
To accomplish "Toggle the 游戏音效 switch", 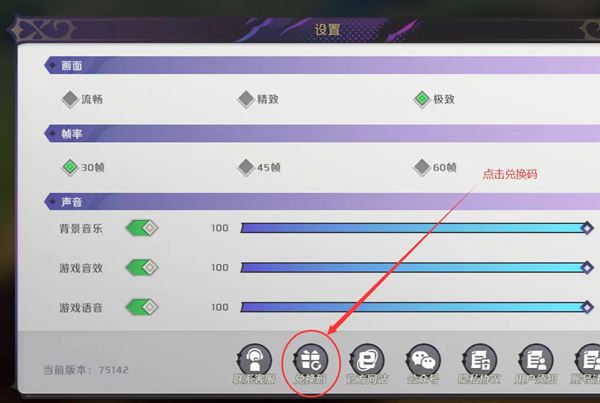I will click(142, 268).
